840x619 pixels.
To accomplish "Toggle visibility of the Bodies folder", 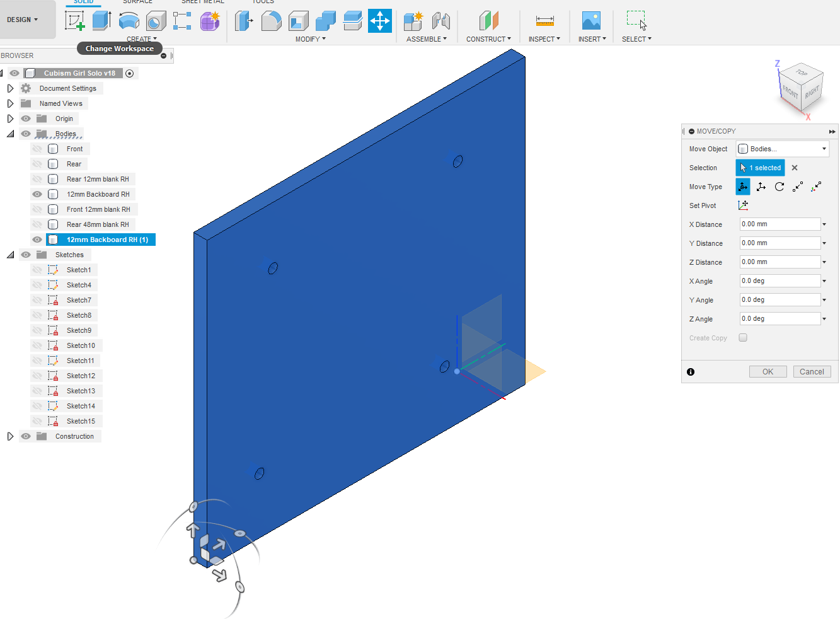I will tap(26, 134).
